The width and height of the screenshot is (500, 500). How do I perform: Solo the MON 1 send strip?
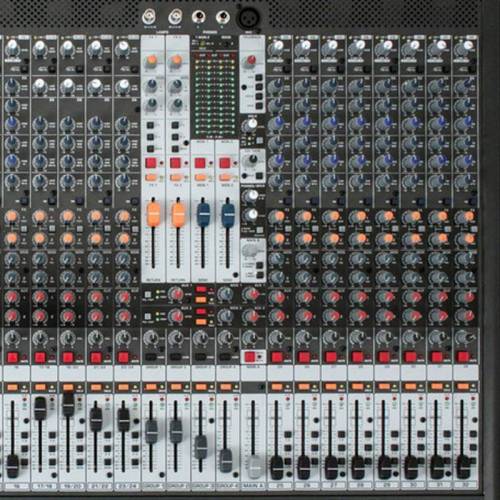(x=201, y=177)
